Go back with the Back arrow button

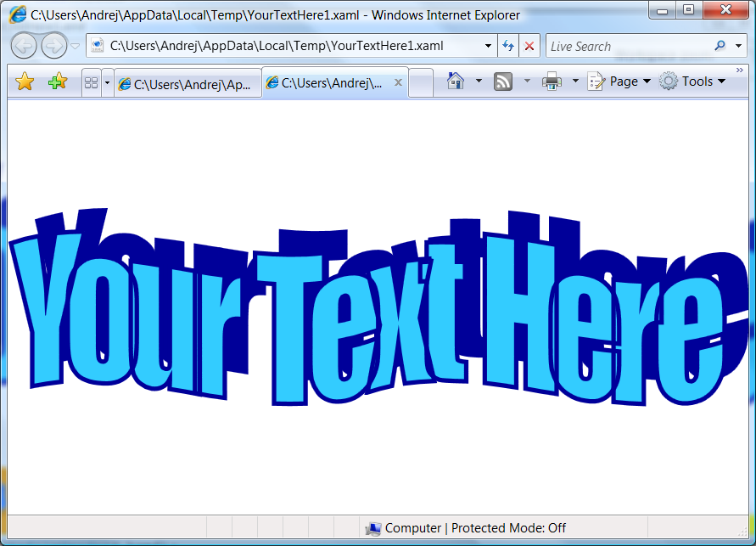point(24,46)
